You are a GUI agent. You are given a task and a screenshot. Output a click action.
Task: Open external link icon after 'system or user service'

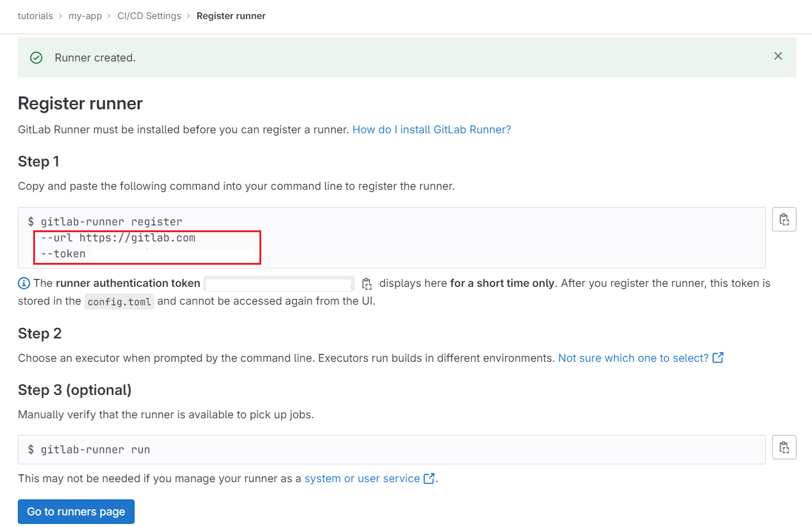428,478
